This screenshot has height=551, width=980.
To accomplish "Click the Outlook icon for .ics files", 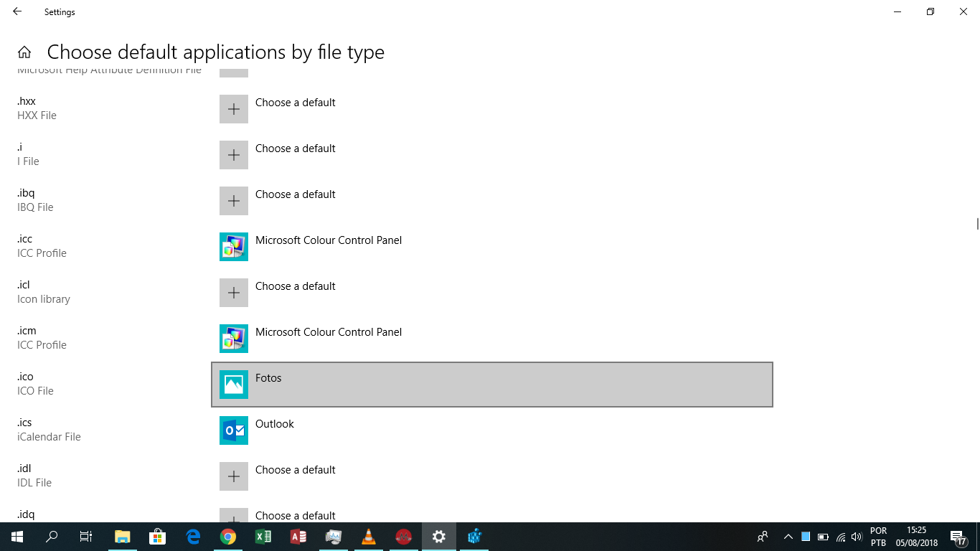I will (x=234, y=430).
